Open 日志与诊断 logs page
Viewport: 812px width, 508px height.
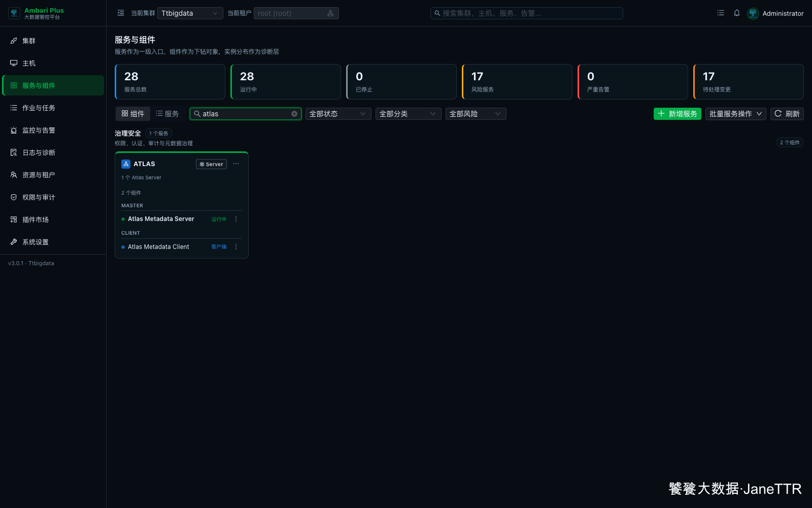click(x=53, y=152)
